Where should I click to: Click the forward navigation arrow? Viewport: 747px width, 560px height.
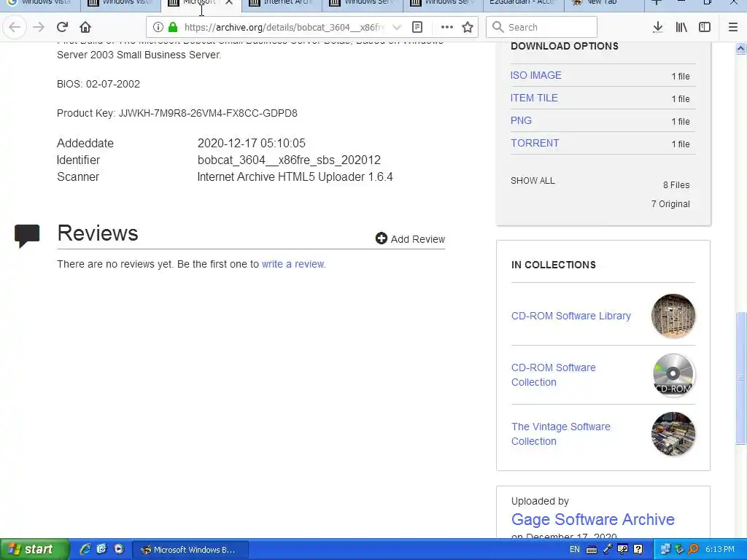(x=39, y=27)
